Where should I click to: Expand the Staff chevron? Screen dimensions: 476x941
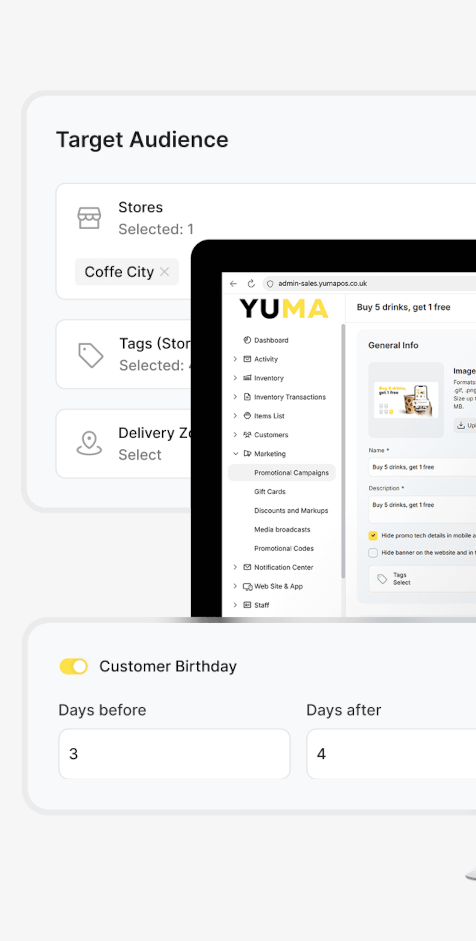coord(235,605)
